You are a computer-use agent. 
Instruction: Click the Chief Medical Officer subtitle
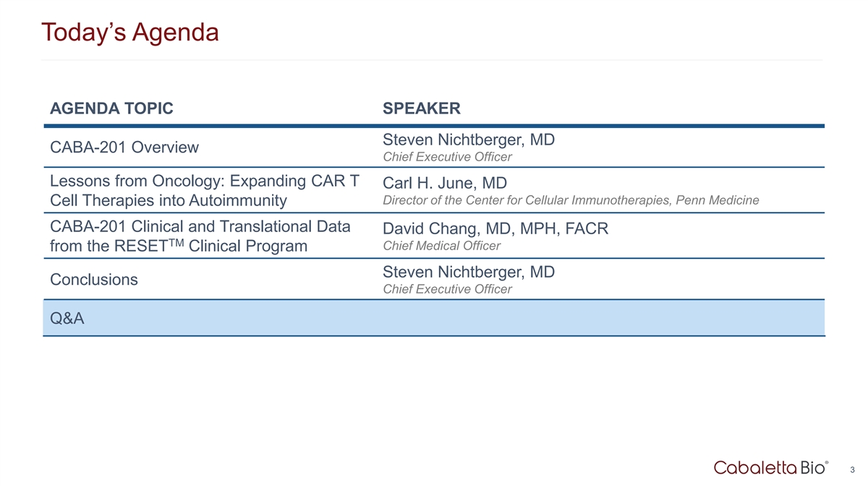[x=441, y=246]
